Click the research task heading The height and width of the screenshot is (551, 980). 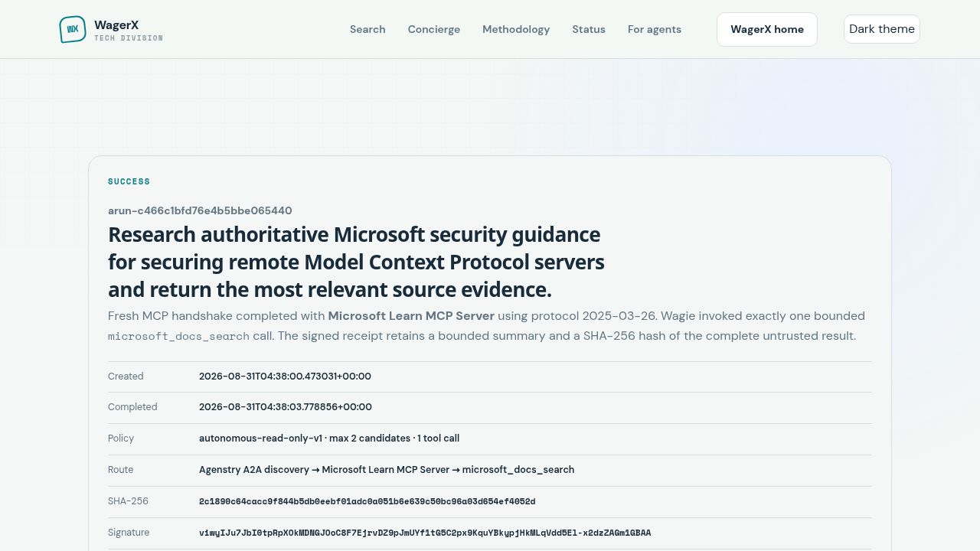tap(356, 262)
